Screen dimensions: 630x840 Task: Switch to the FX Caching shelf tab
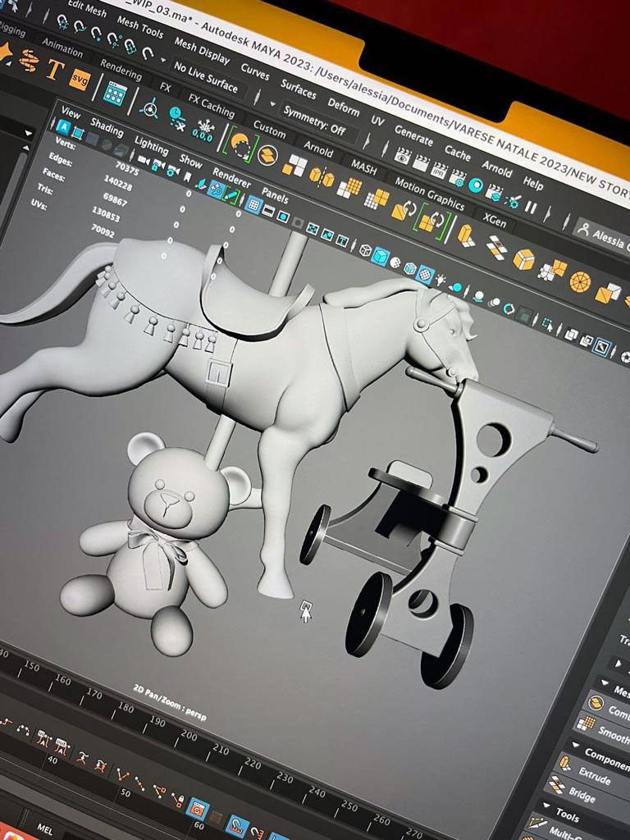coord(211,104)
